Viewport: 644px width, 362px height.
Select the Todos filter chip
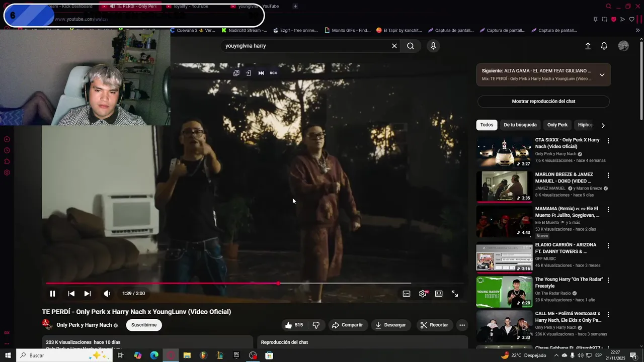(487, 125)
